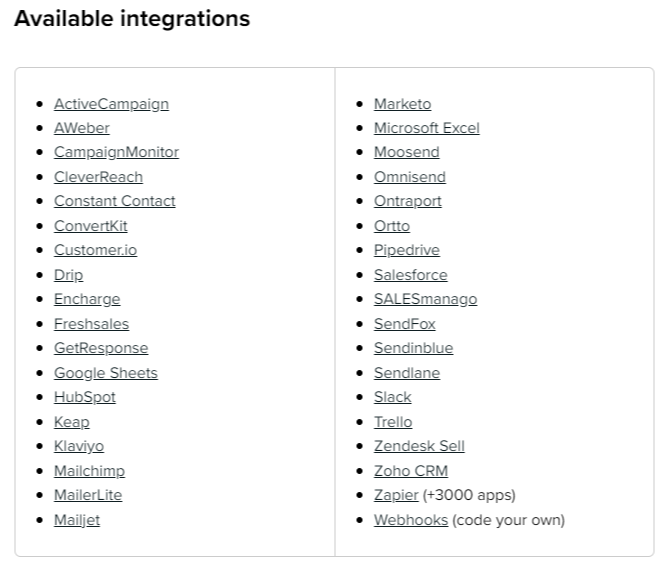
Task: Open the ActiveCampaign integration link
Action: [111, 104]
